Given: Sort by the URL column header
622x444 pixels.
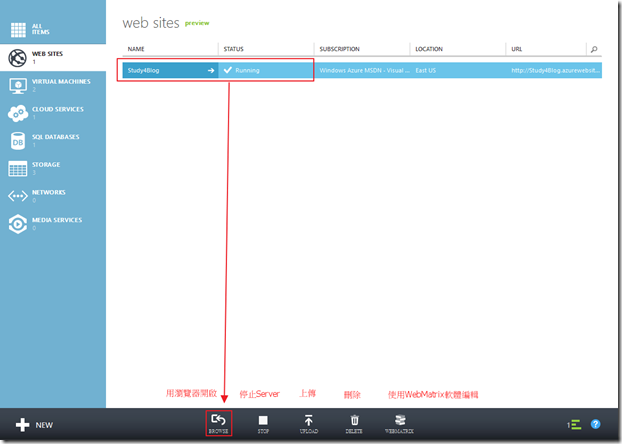Looking at the screenshot, I should click(516, 49).
